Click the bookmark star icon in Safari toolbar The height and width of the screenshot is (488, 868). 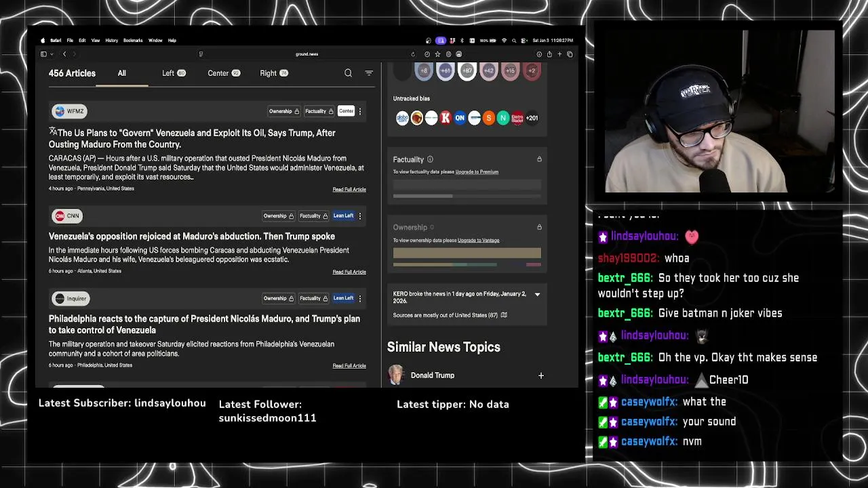(437, 54)
